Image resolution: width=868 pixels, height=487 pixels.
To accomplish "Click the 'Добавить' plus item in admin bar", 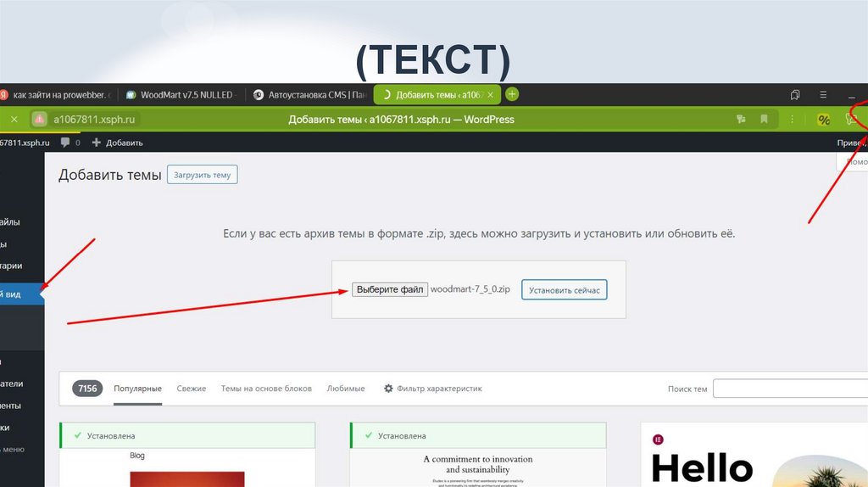I will coord(117,143).
